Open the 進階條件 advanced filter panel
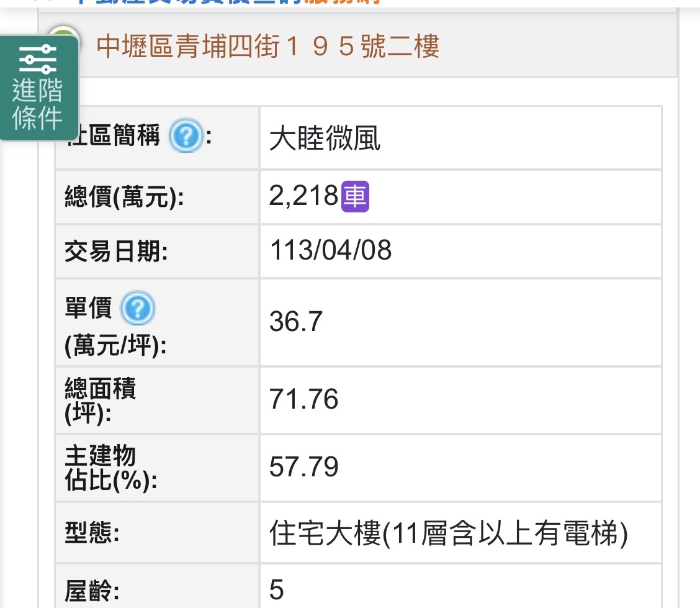This screenshot has width=700, height=608. (x=38, y=88)
